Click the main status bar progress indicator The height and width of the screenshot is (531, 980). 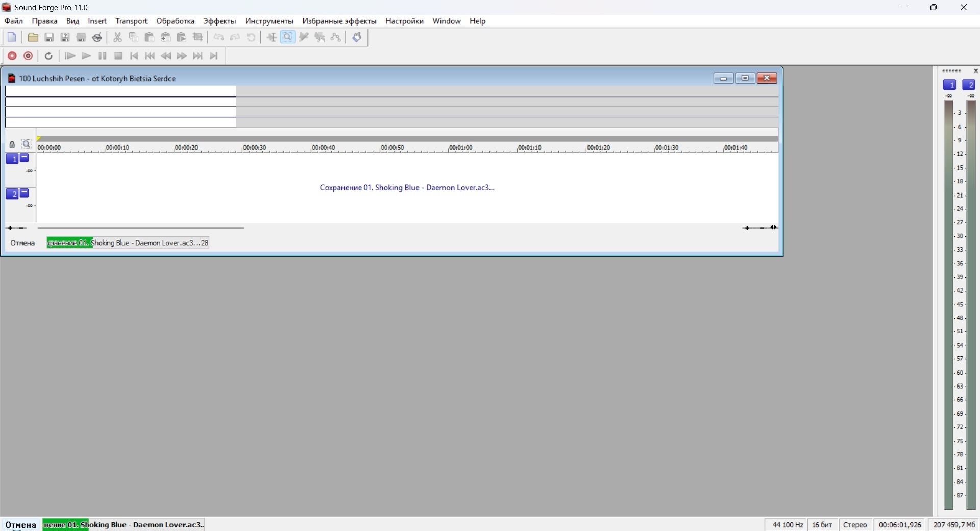pos(124,525)
